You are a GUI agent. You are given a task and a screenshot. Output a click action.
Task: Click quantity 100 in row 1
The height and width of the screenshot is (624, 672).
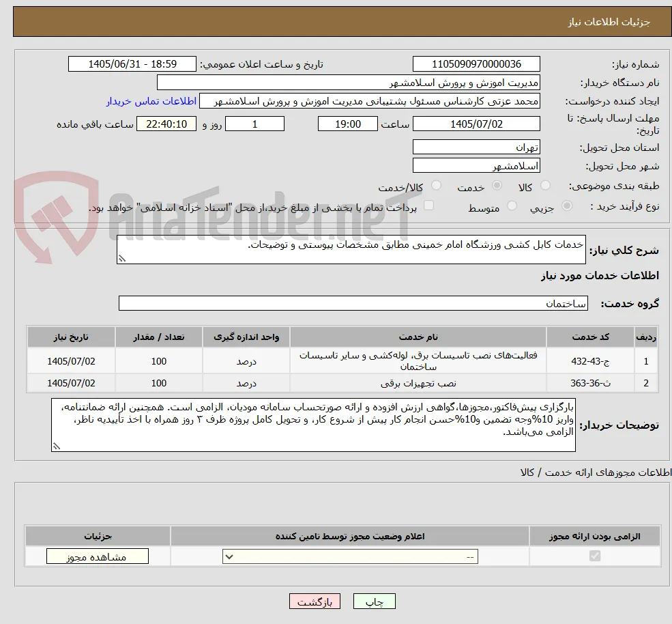tap(158, 361)
